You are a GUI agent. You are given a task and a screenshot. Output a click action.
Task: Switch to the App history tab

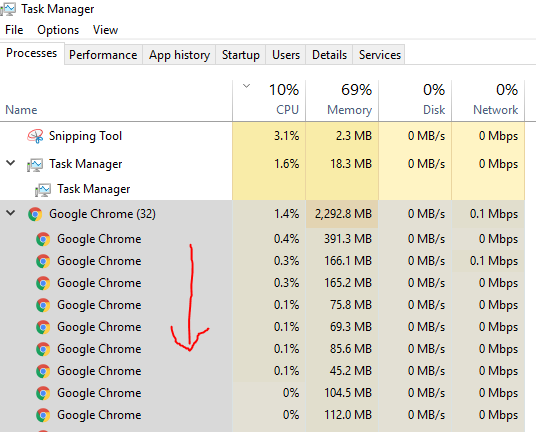click(179, 55)
